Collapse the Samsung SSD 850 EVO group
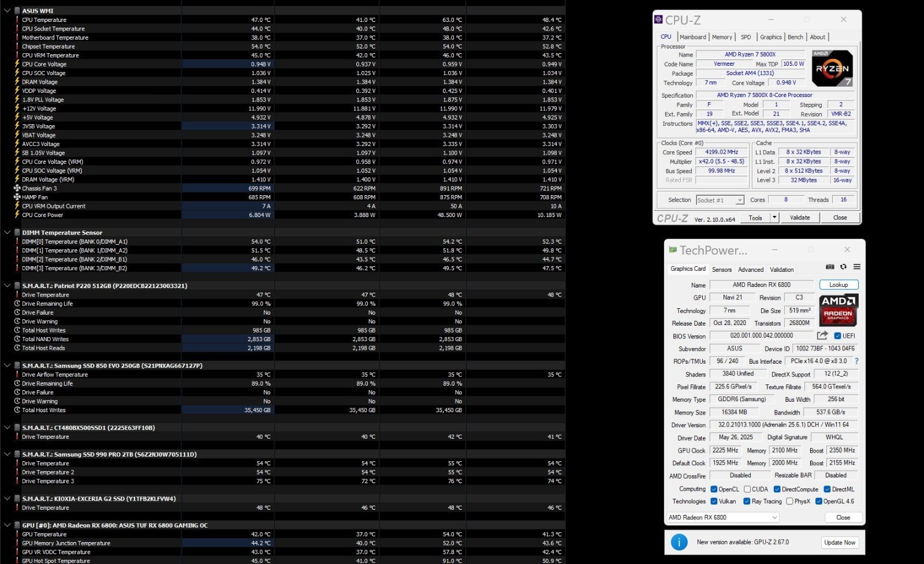 pyautogui.click(x=7, y=365)
